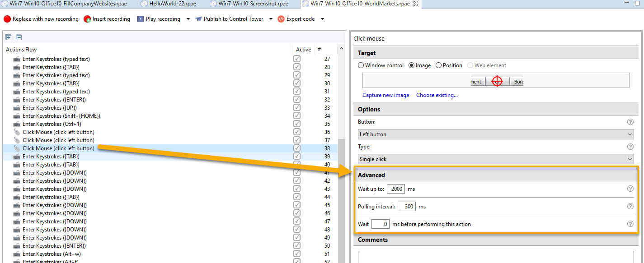Click the red Replace with new recording icon
Image resolution: width=644 pixels, height=263 pixels.
pos(7,19)
